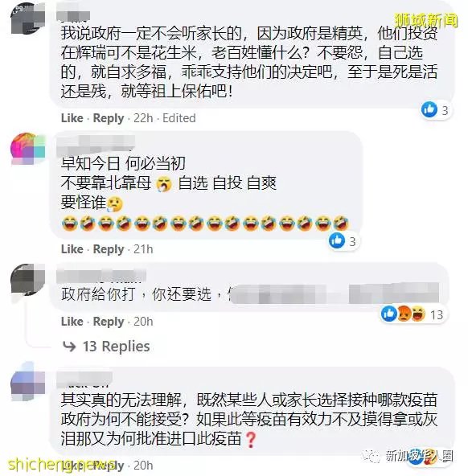This screenshot has width=468, height=476.
Task: Like the comment posted 22h ago
Action: click(72, 118)
